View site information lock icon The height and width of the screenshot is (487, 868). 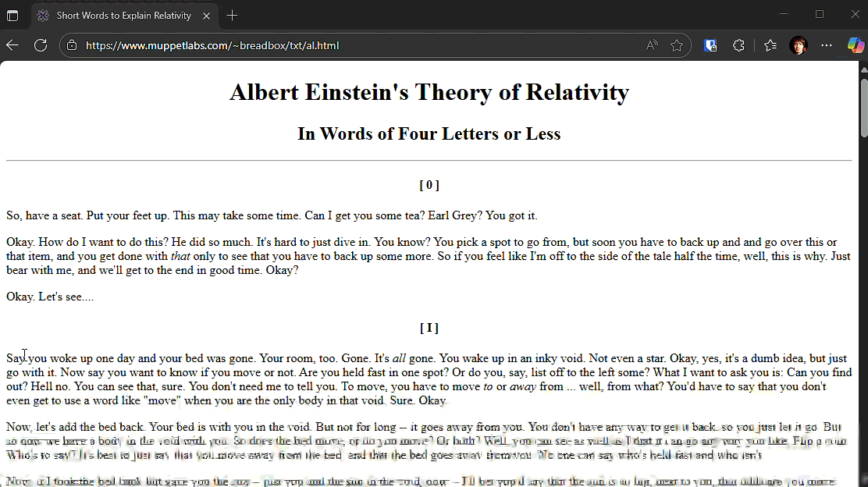coord(72,45)
